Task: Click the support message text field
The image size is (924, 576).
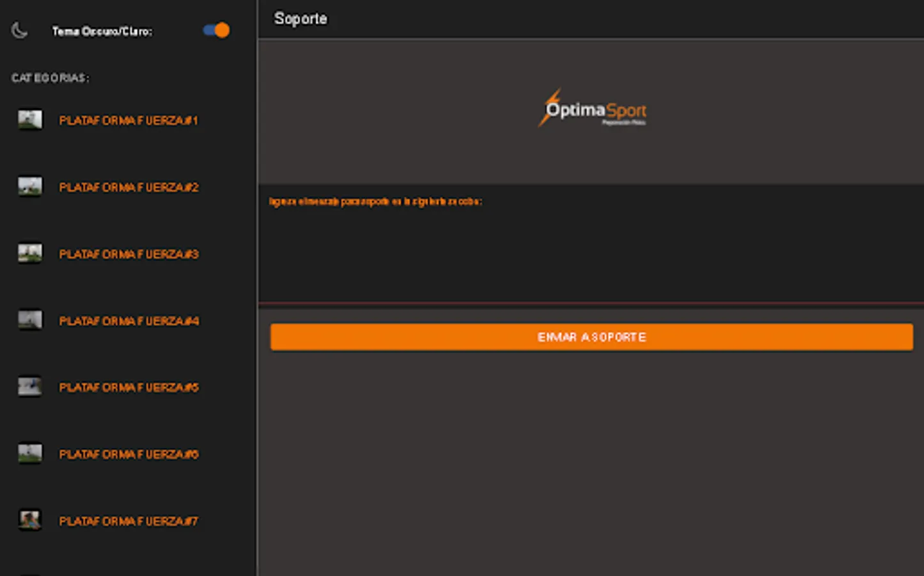Action: coord(591,244)
